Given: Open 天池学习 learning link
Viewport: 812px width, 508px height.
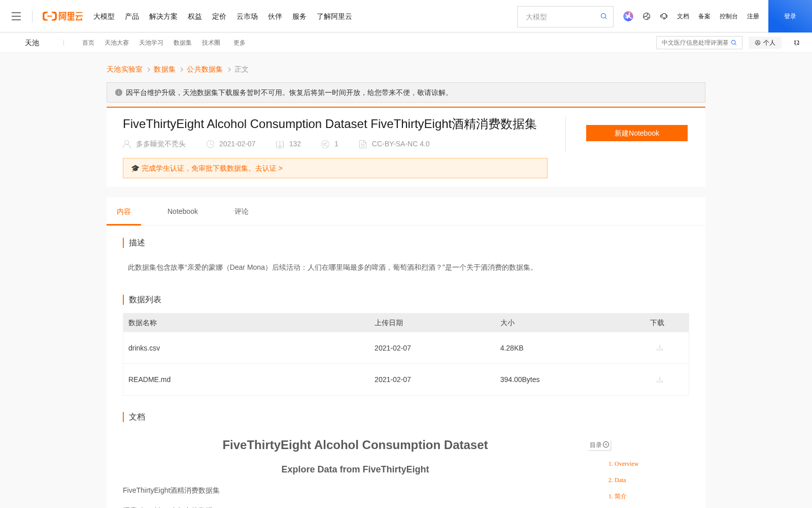Looking at the screenshot, I should (151, 43).
